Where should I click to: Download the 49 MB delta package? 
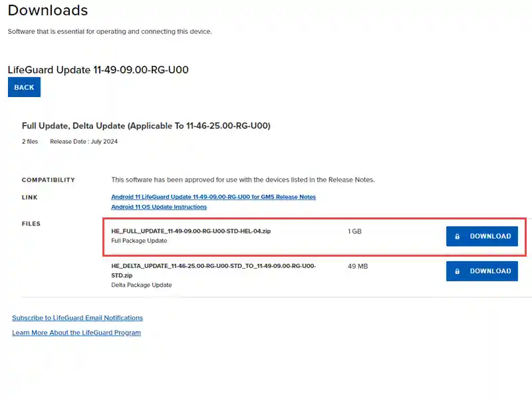(481, 271)
